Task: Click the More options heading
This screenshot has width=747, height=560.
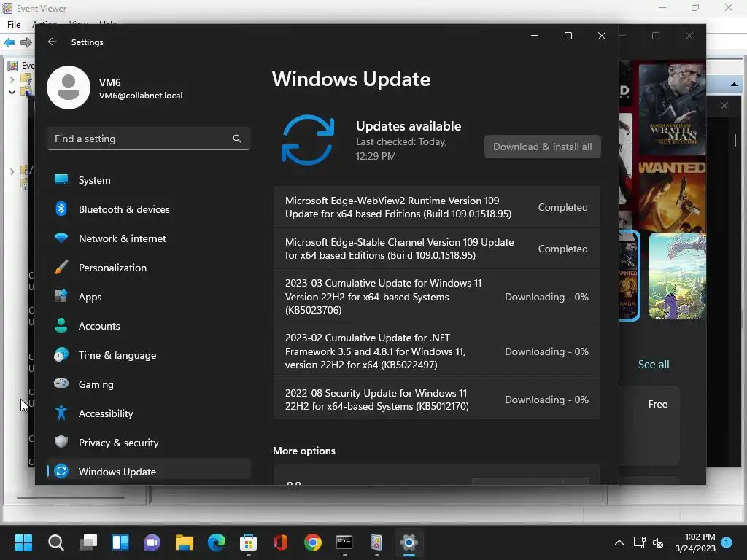Action: pyautogui.click(x=304, y=451)
